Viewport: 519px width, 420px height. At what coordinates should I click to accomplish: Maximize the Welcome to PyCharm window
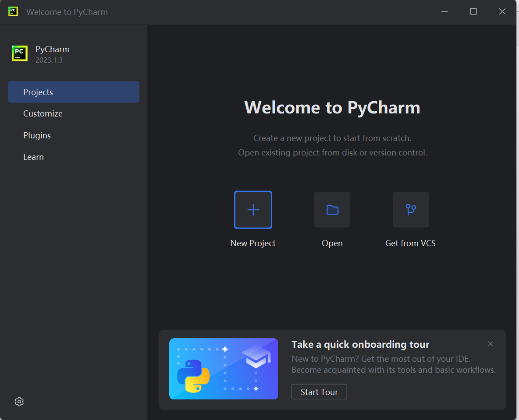coord(473,12)
